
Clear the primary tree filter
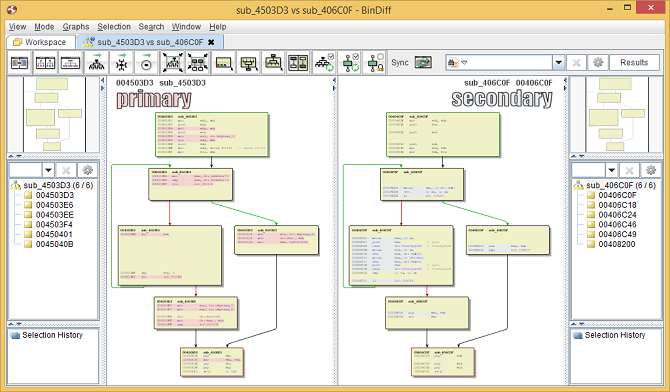pos(66,170)
